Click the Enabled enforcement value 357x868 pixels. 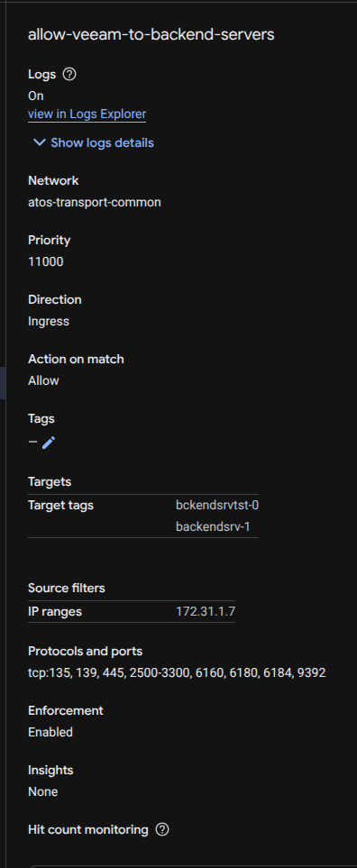coord(50,733)
